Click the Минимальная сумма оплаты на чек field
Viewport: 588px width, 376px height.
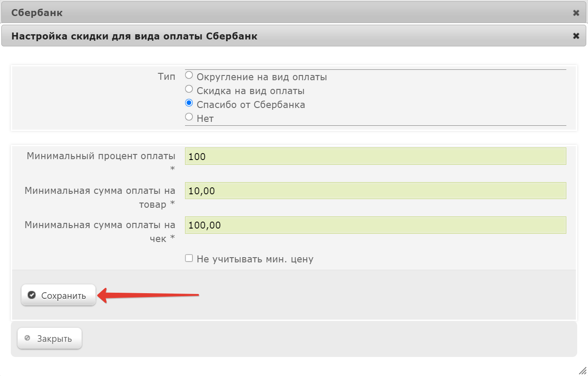[375, 225]
